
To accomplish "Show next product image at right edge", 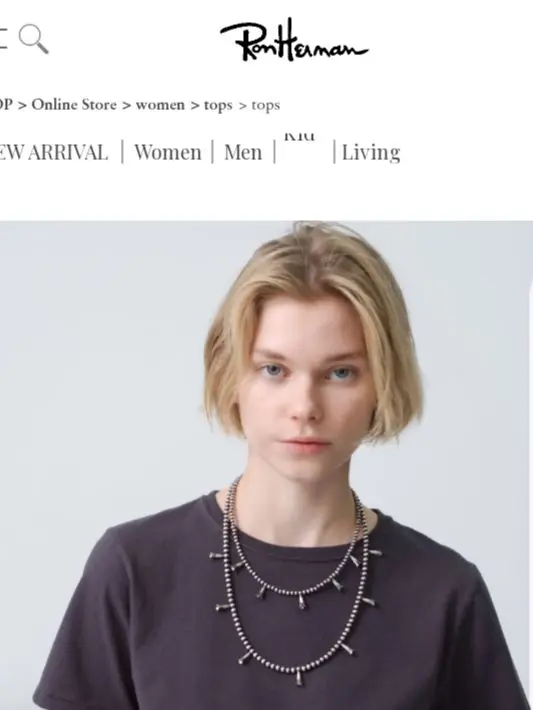I will click(x=531, y=465).
